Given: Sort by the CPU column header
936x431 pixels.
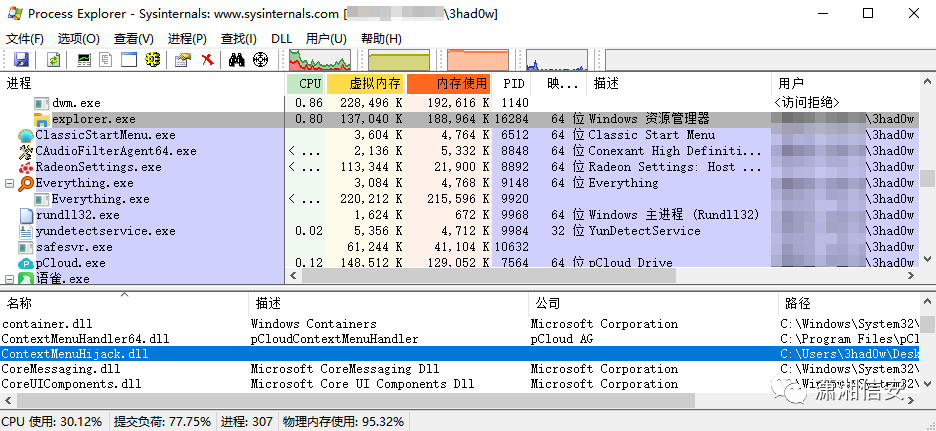Looking at the screenshot, I should click(305, 84).
